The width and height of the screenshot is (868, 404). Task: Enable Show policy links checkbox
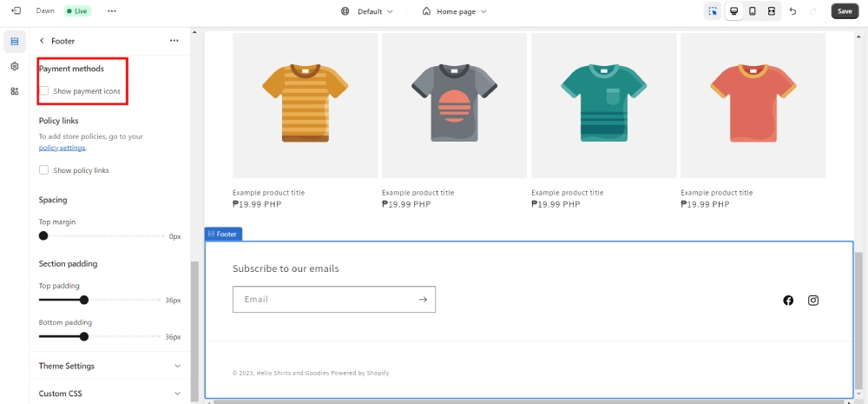tap(44, 170)
